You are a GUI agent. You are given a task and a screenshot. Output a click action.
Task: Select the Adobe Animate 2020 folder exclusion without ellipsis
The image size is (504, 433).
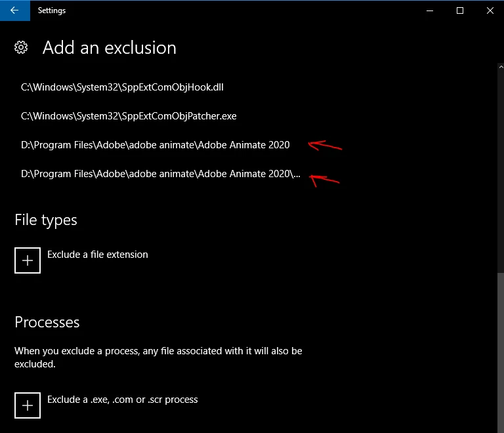coord(156,145)
